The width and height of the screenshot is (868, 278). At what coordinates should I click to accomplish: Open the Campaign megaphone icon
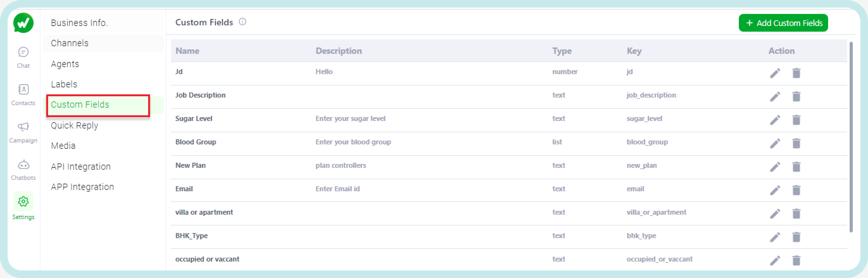pos(23,127)
